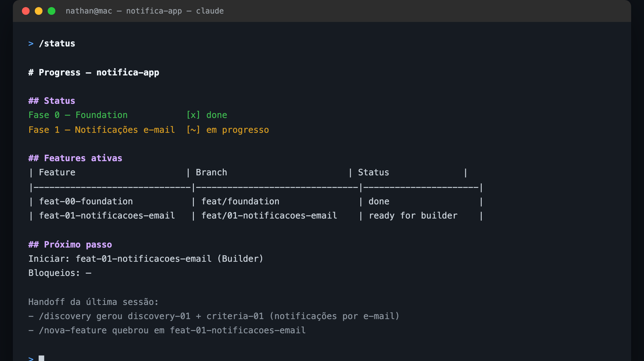Click the 'done' cell in the table
The image size is (644, 361).
coord(379,201)
